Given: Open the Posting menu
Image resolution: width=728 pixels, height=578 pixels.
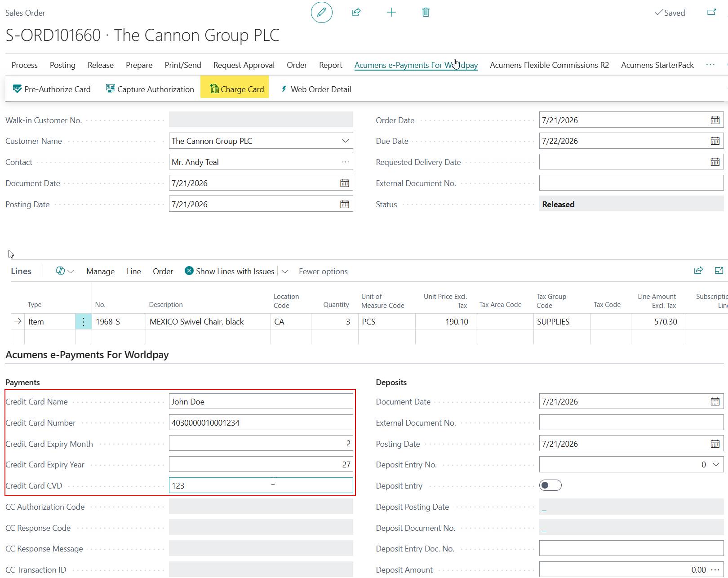Looking at the screenshot, I should (62, 65).
